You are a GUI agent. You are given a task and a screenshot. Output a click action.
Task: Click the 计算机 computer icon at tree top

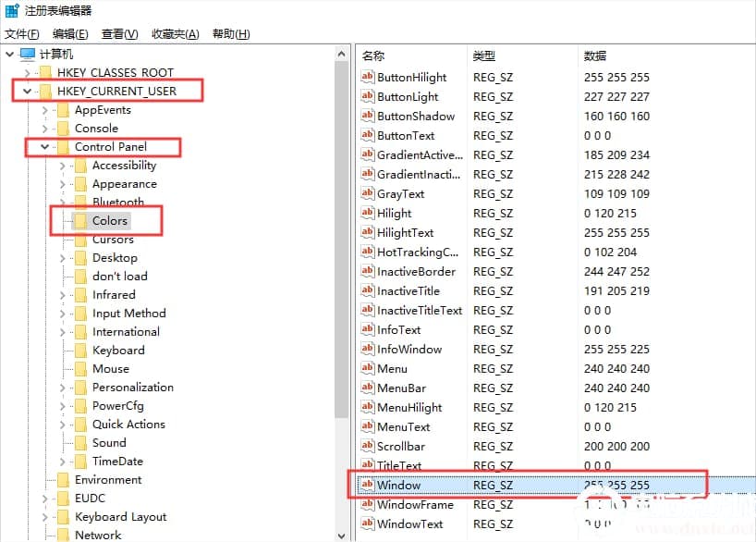click(28, 54)
